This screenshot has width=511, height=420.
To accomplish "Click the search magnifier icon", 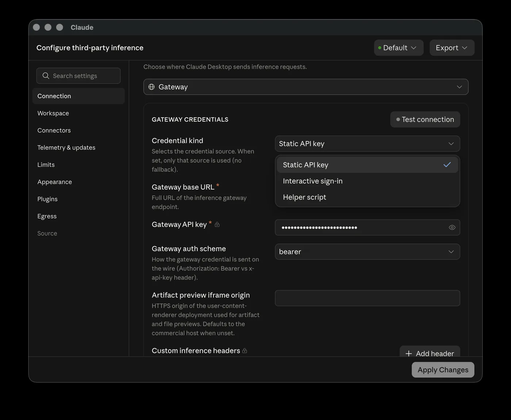I will click(x=46, y=76).
